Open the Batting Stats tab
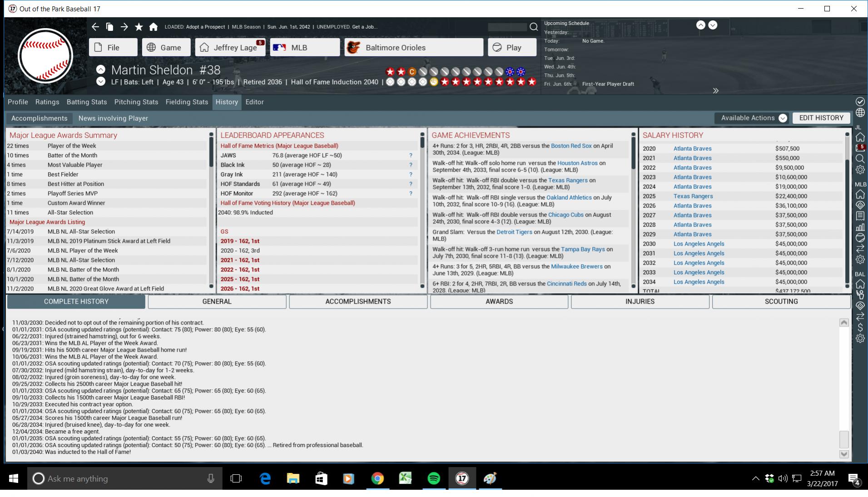This screenshot has height=497, width=868. [87, 102]
